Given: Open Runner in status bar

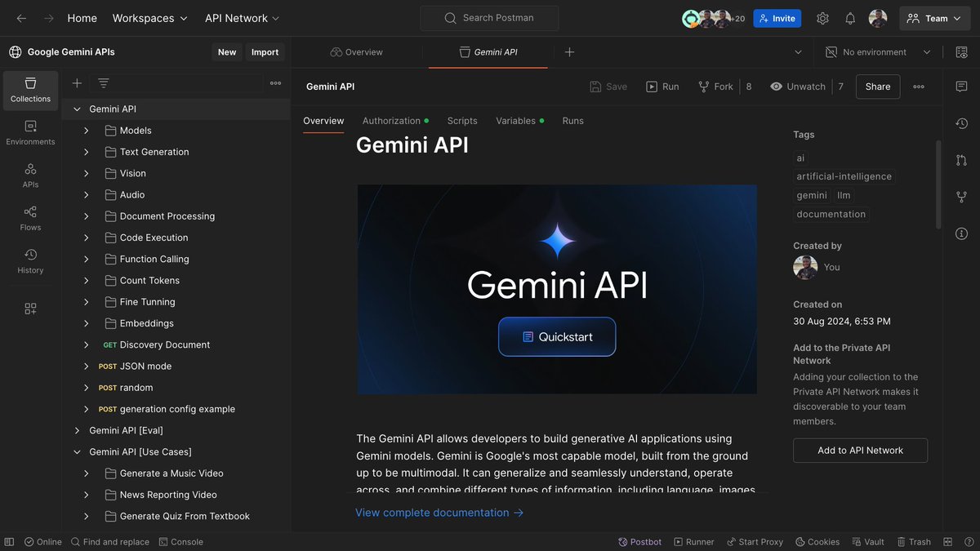Looking at the screenshot, I should (693, 542).
